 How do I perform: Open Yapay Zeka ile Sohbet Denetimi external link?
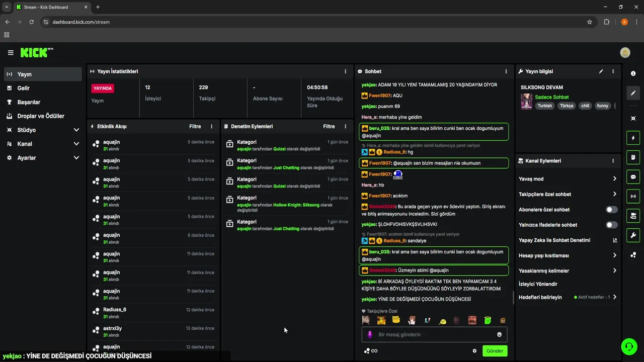pyautogui.click(x=615, y=240)
